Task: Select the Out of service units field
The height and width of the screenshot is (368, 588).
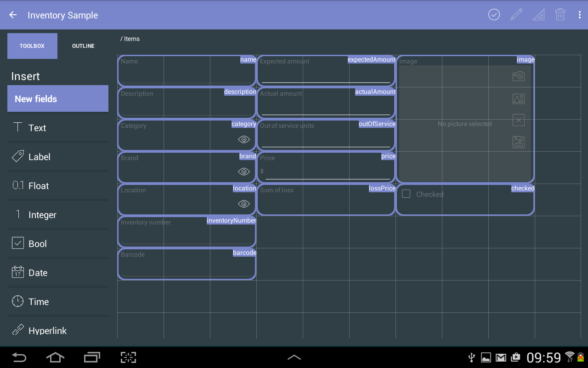Action: (x=326, y=135)
